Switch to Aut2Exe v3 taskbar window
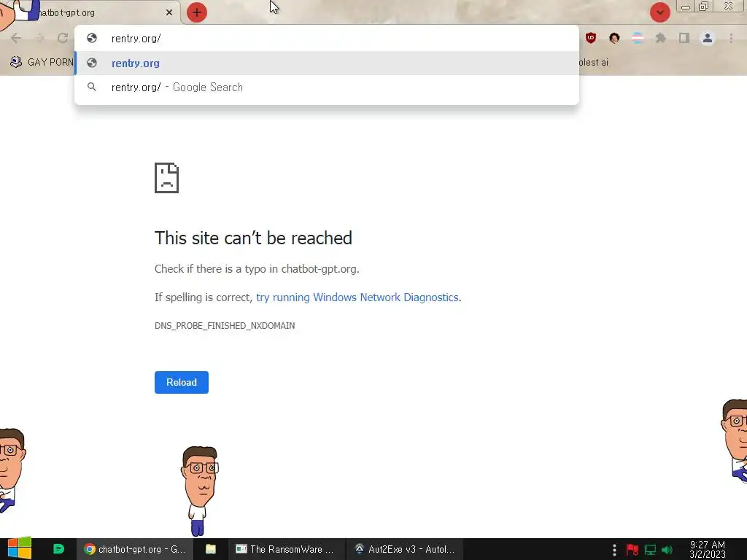747x560 pixels. pyautogui.click(x=405, y=549)
